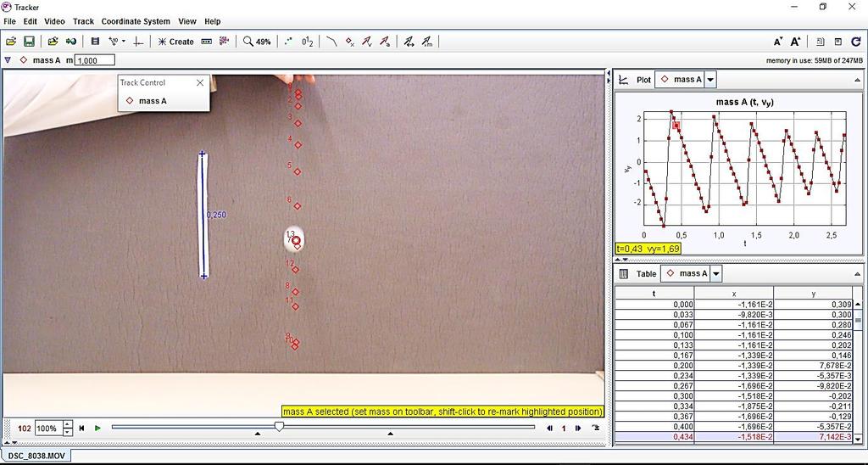
Task: Select mass A in Track Control
Action: pos(147,101)
